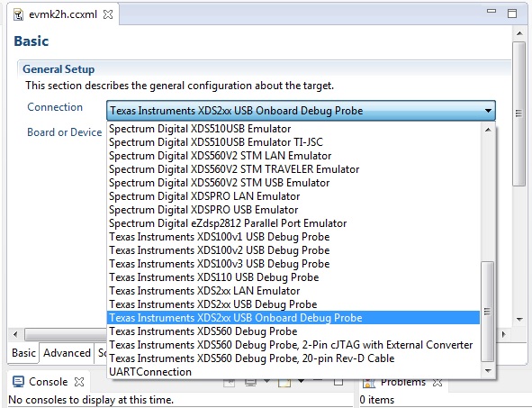Click the Board or Device label
This screenshot has height=408, width=532.
coord(65,132)
